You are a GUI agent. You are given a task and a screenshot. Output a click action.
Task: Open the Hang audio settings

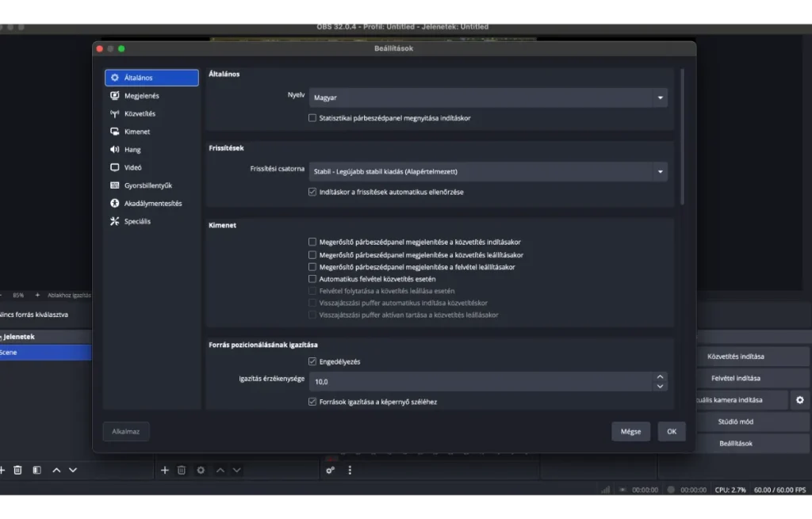pyautogui.click(x=151, y=150)
